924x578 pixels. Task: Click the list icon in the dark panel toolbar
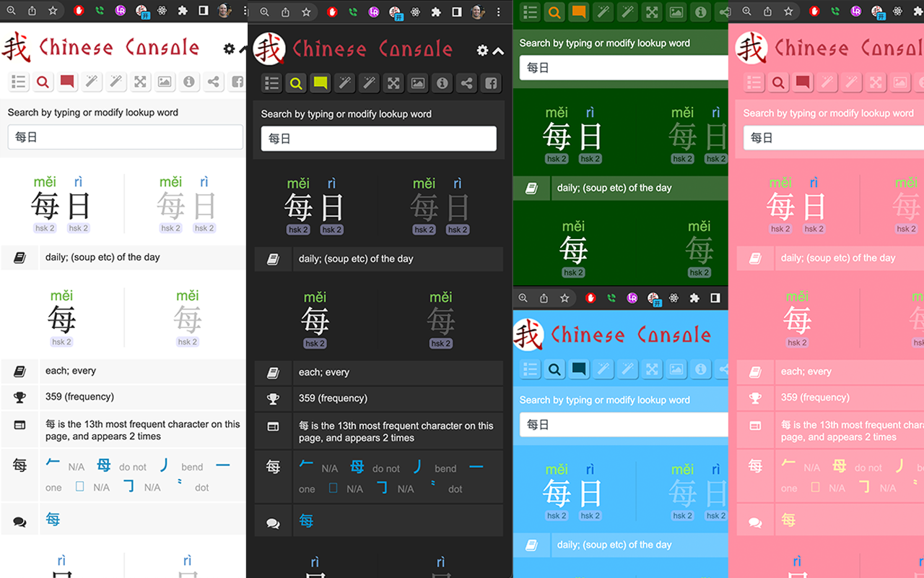[x=272, y=84]
